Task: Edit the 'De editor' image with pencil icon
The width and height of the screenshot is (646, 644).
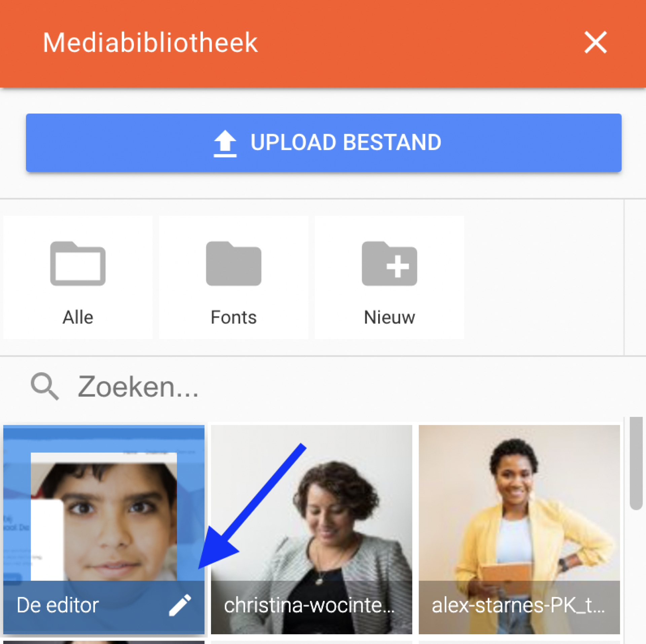Action: [180, 605]
